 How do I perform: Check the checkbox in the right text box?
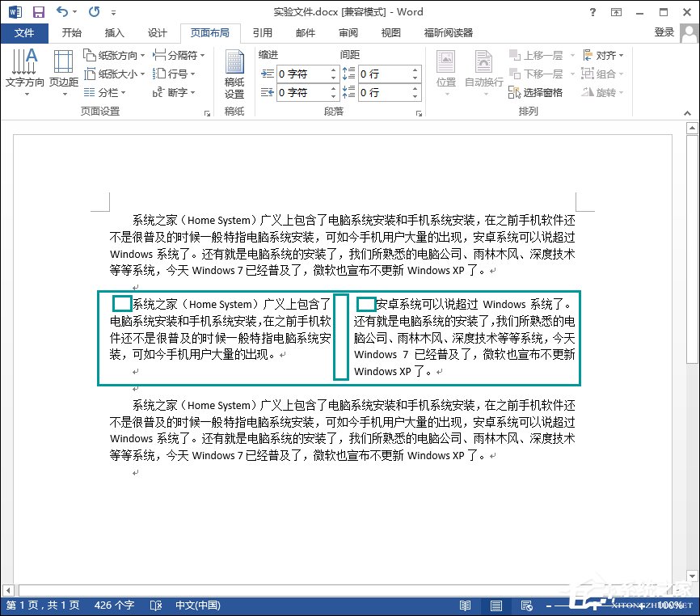(366, 303)
